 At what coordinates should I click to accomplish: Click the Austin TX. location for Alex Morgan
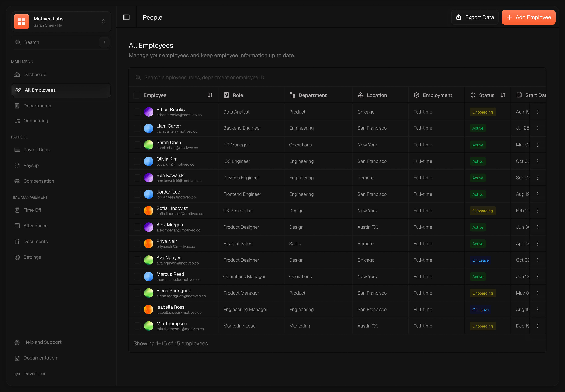click(x=367, y=227)
